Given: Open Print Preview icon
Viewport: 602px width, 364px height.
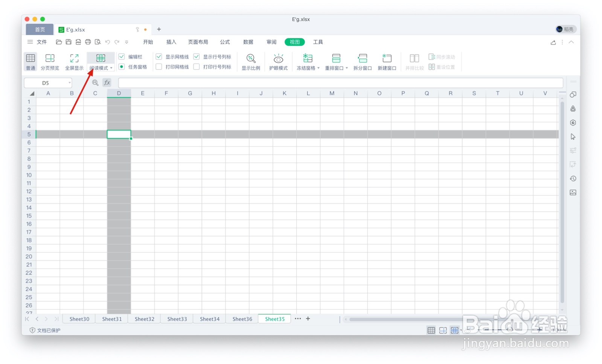Looking at the screenshot, I should (x=98, y=42).
